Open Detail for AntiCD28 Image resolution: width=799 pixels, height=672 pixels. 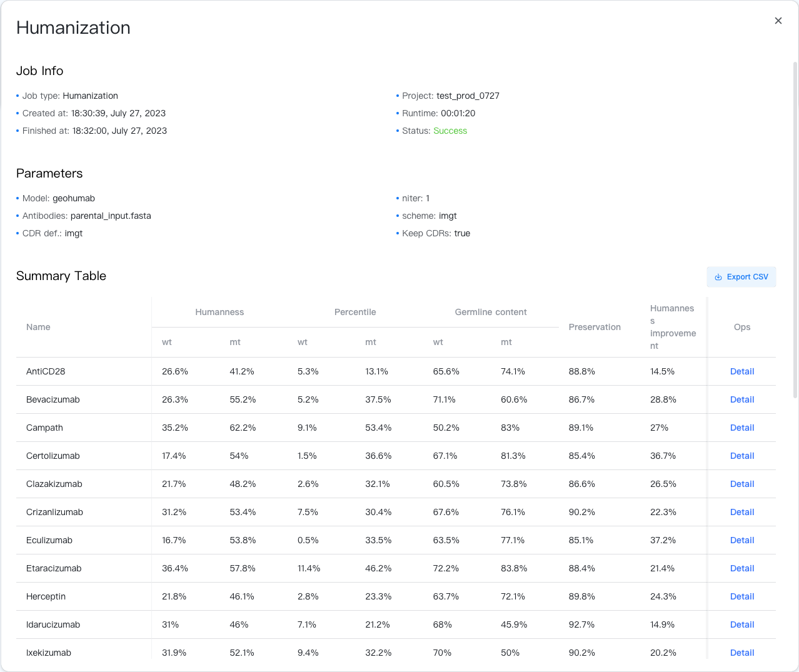click(742, 371)
